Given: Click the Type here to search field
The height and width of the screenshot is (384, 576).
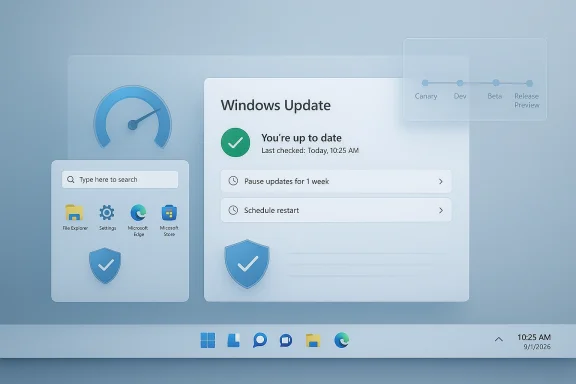Looking at the screenshot, I should [x=120, y=179].
